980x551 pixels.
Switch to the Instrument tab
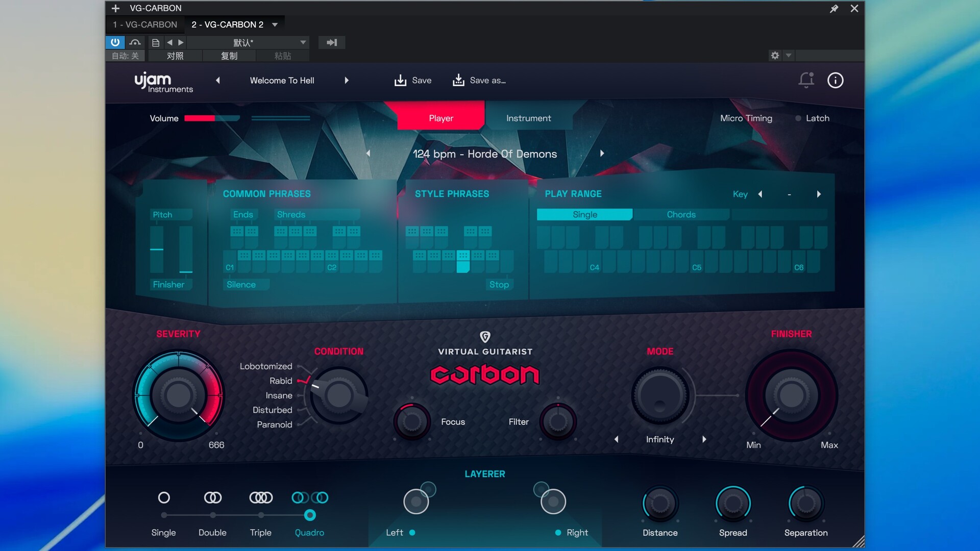coord(528,118)
